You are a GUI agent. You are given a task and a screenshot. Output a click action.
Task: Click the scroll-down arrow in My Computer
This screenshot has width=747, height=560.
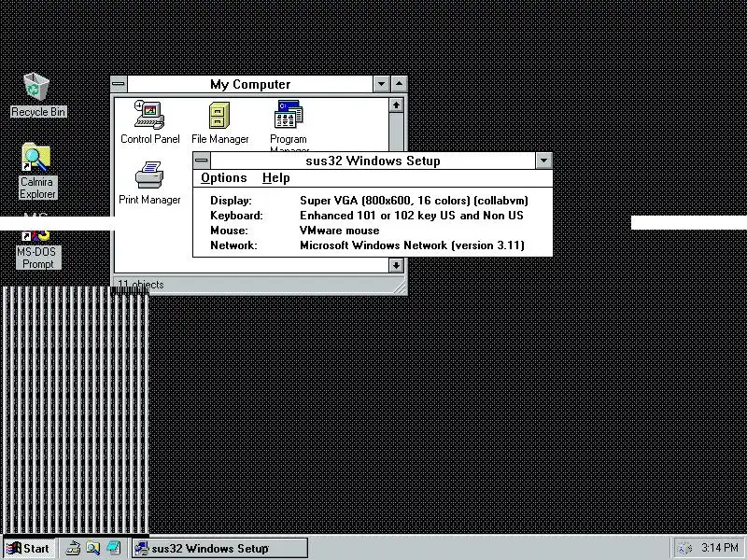pos(396,265)
